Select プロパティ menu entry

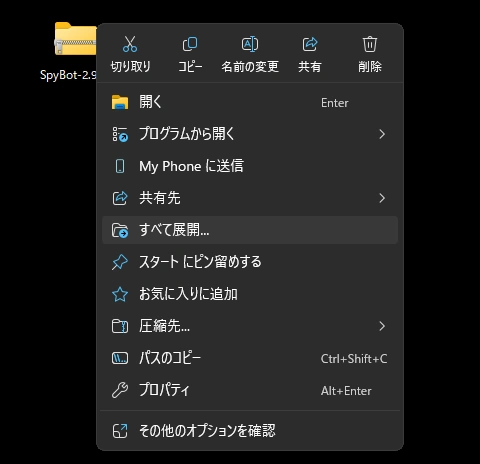(x=250, y=390)
